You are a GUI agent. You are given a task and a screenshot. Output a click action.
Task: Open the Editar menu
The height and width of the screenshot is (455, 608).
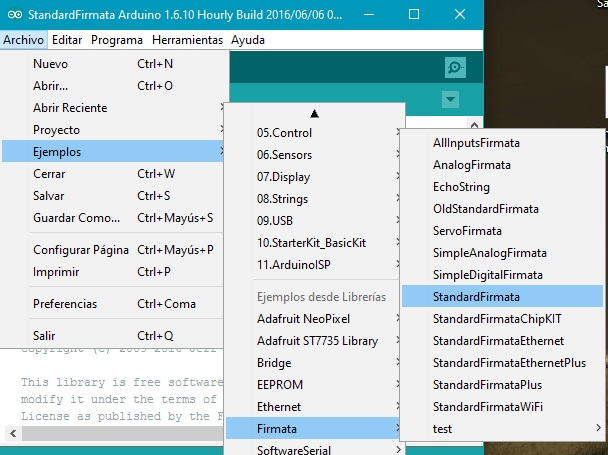coord(67,40)
